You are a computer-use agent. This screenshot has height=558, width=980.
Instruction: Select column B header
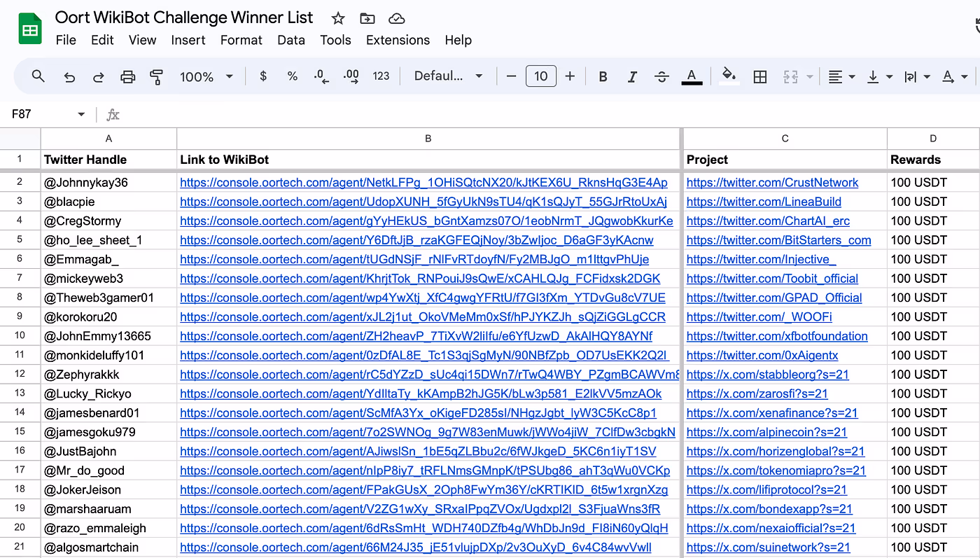click(428, 139)
